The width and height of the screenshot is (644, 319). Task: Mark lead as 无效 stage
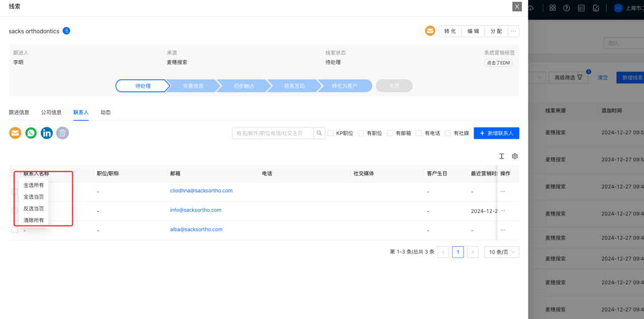pyautogui.click(x=394, y=86)
